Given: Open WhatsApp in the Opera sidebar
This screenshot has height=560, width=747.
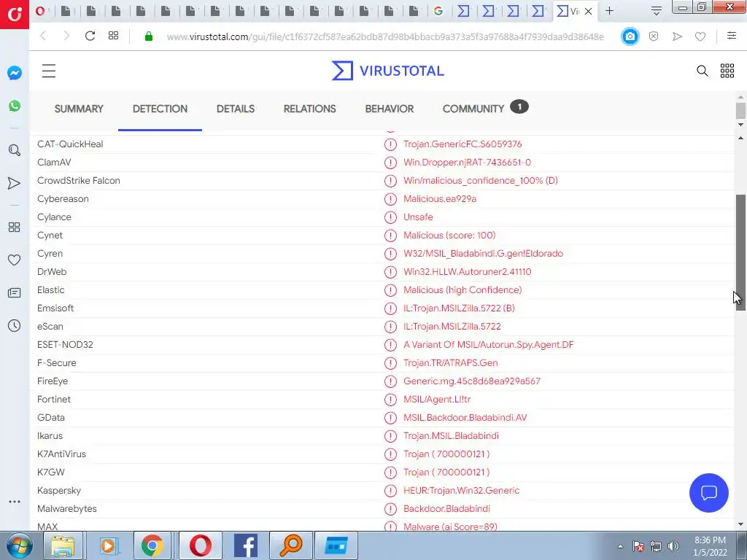Looking at the screenshot, I should 15,106.
